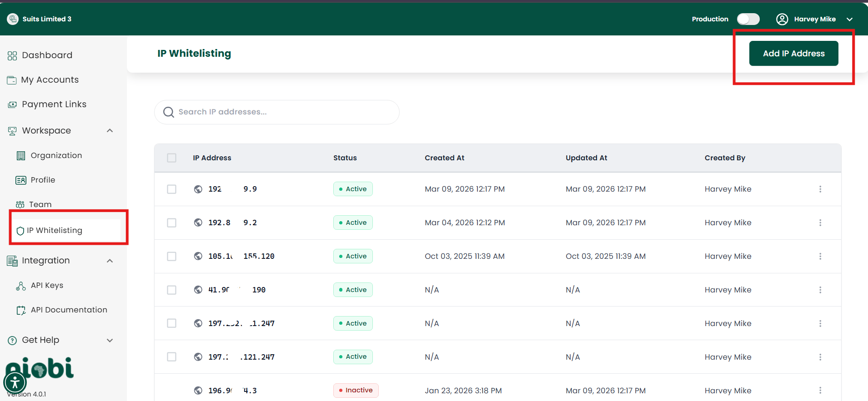Click the Status column header
Screen dimensions: 868x401
click(x=345, y=158)
